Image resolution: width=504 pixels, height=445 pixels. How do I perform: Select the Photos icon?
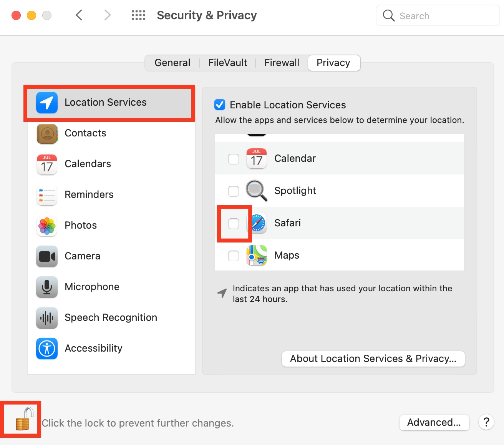(46, 226)
